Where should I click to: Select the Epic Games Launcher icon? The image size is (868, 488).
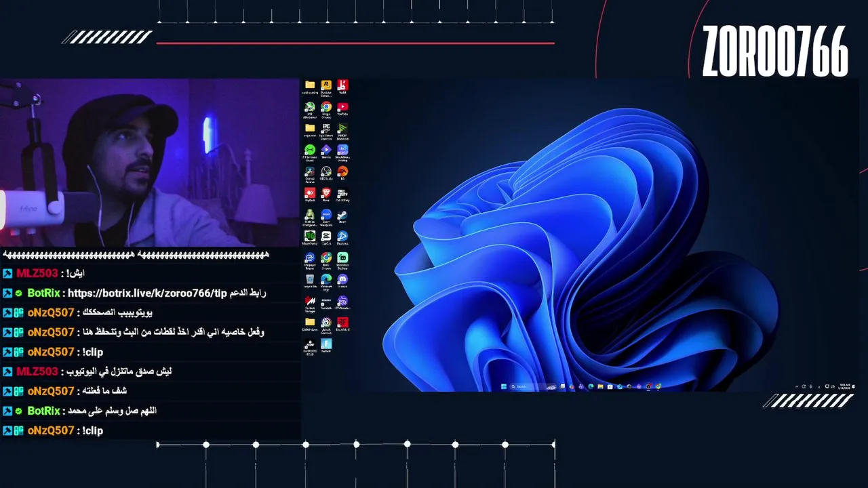tap(326, 130)
